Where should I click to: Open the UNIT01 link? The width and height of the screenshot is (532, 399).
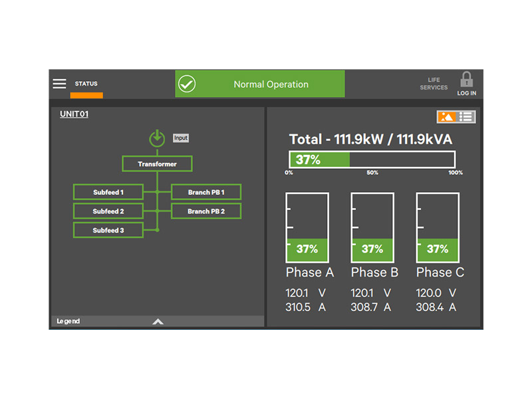point(74,114)
